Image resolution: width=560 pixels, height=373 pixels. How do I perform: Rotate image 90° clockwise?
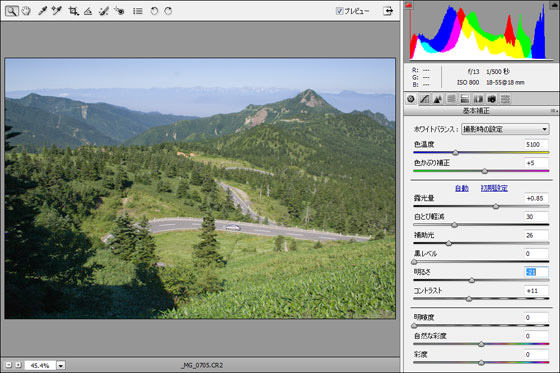point(168,11)
